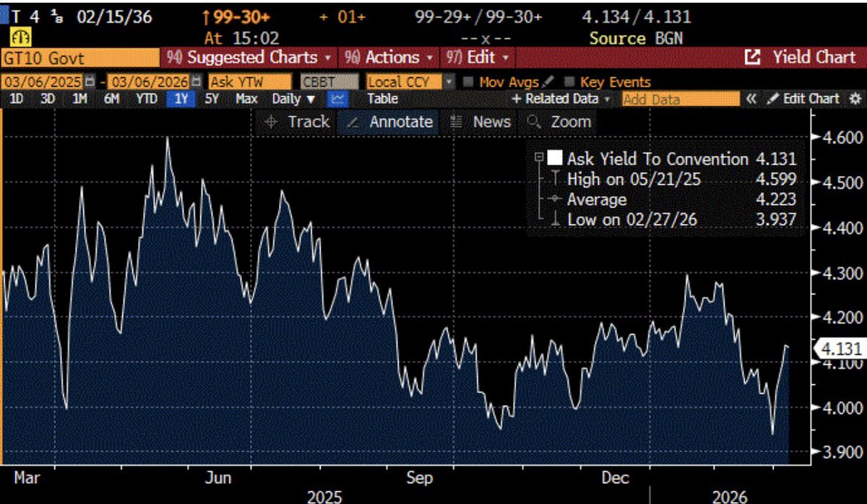Viewport: 867px width, 504px height.
Task: Open chart settings gear icon
Action: (854, 99)
